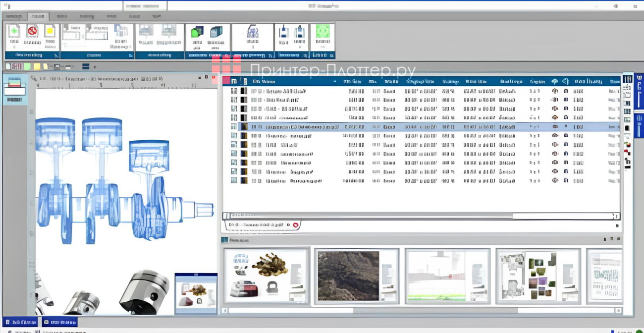
Task: Select the rocky terrain thumbnail
Action: click(x=348, y=276)
